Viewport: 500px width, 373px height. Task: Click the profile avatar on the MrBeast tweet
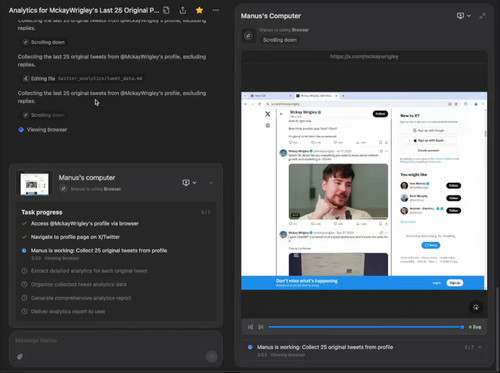(x=283, y=153)
